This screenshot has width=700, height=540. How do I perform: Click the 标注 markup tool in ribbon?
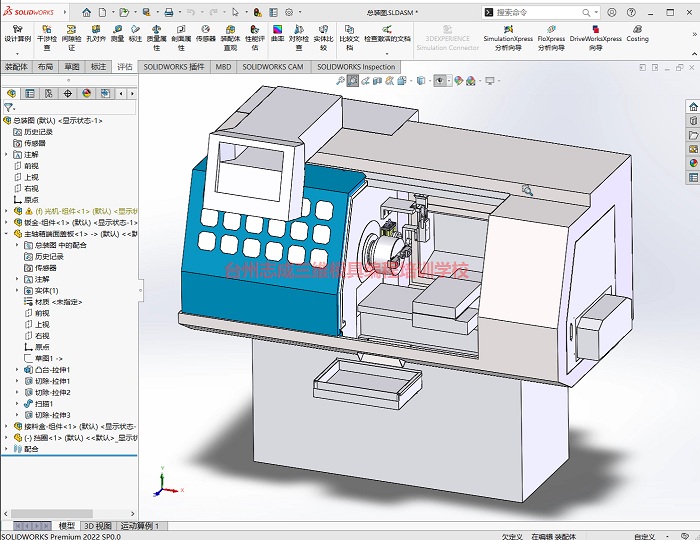tap(135, 33)
